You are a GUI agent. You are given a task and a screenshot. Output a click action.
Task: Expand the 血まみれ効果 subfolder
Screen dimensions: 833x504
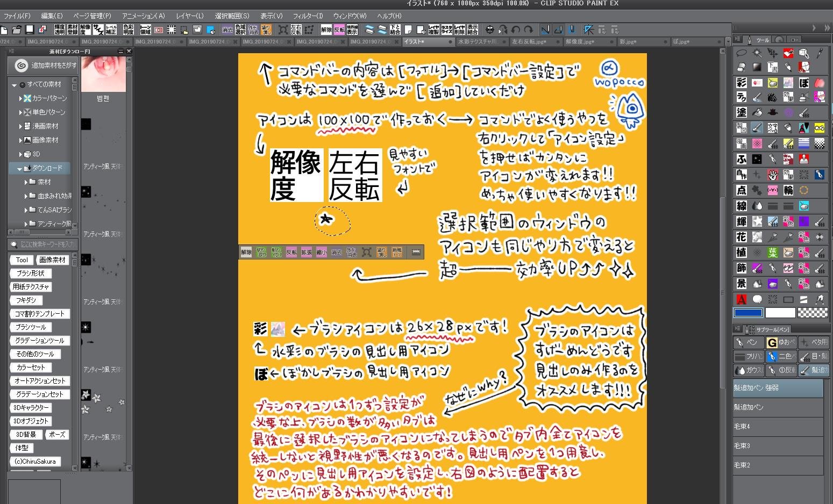tap(26, 196)
